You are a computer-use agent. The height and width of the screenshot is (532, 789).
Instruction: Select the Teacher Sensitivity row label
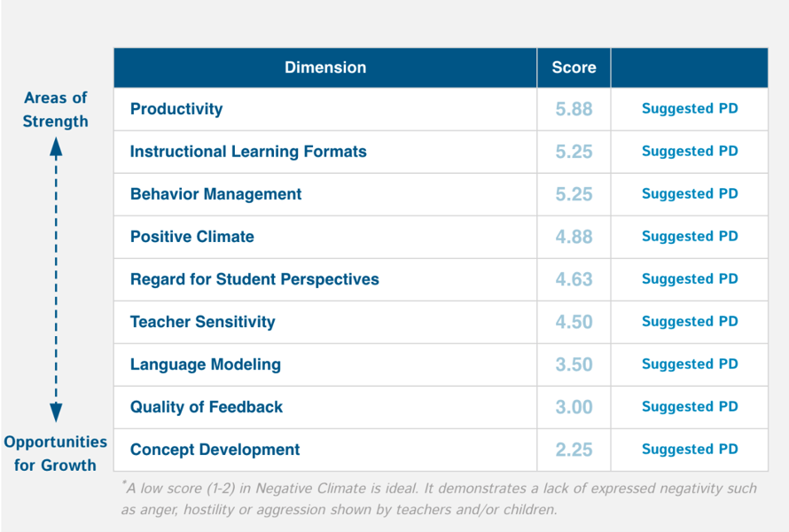coord(202,322)
